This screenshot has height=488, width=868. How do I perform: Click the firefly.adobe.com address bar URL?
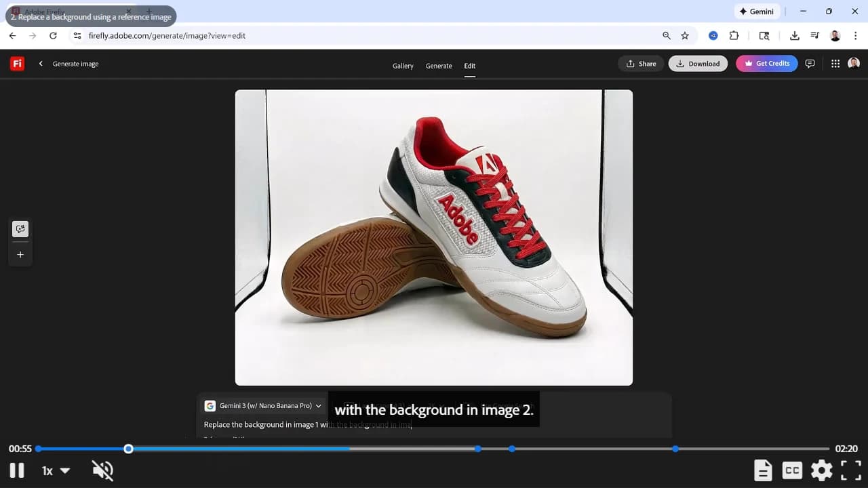point(167,36)
